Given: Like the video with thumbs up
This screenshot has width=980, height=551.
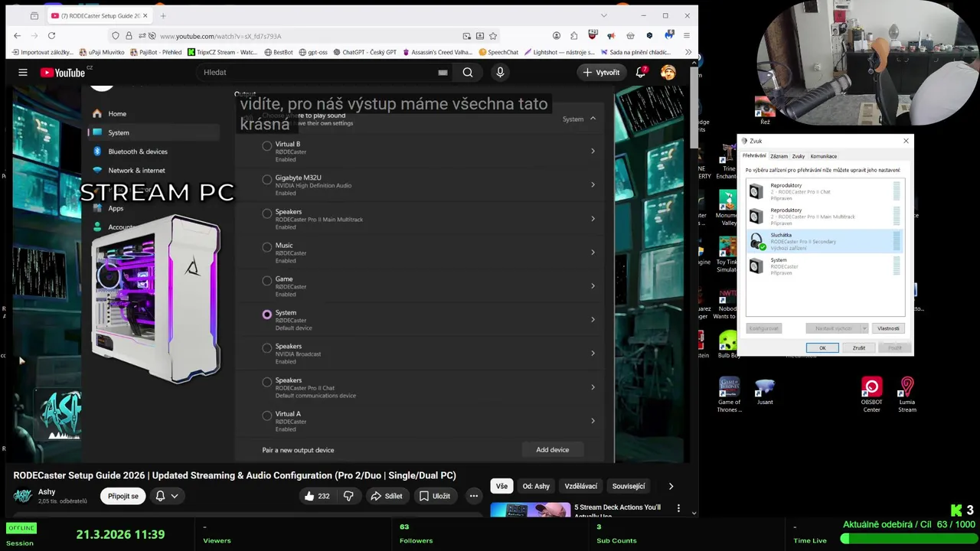Looking at the screenshot, I should (316, 496).
